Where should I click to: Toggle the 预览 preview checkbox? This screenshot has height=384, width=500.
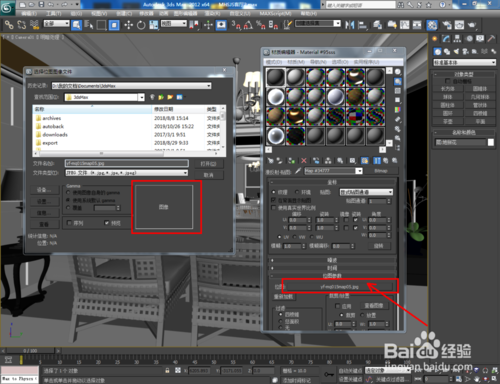coord(107,223)
